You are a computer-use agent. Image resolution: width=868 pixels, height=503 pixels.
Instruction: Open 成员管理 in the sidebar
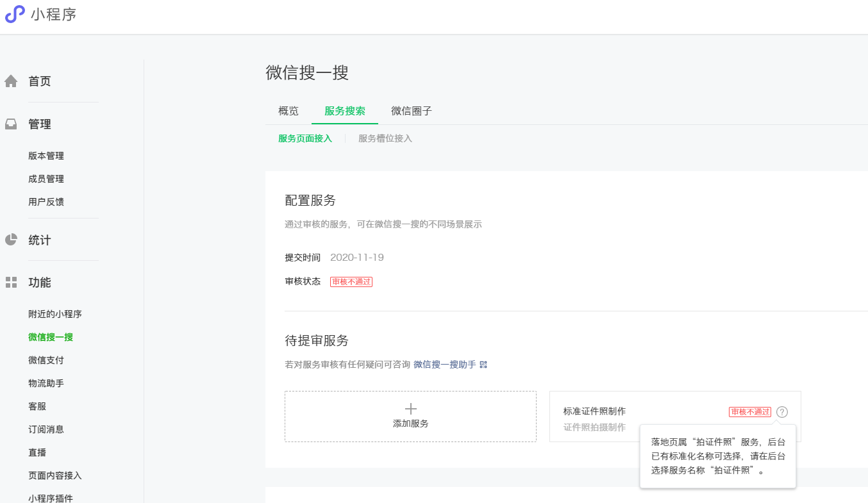click(46, 179)
